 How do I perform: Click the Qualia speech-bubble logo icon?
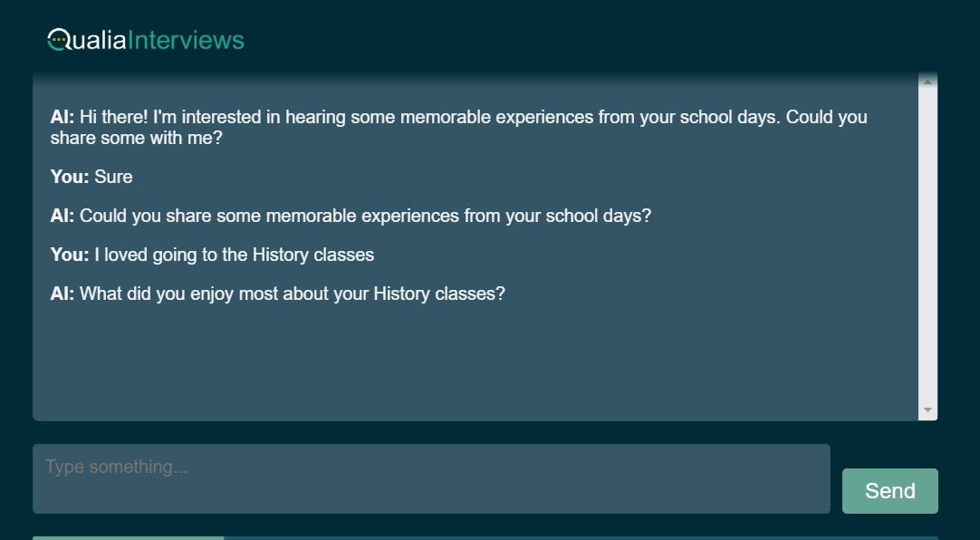coord(57,40)
